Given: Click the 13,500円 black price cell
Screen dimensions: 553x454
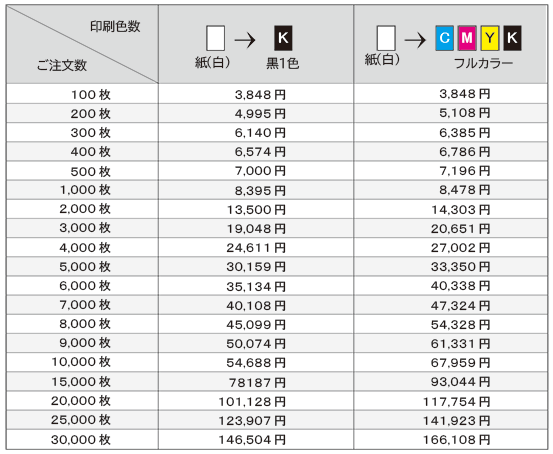Looking at the screenshot, I should 256,210.
